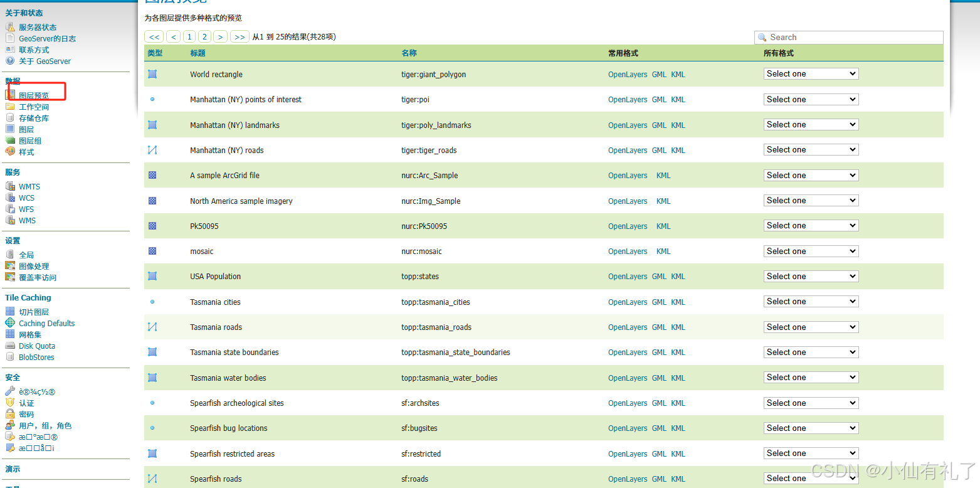Image resolution: width=980 pixels, height=488 pixels.
Task: Click the Caching Defaults globe icon
Action: tap(10, 323)
